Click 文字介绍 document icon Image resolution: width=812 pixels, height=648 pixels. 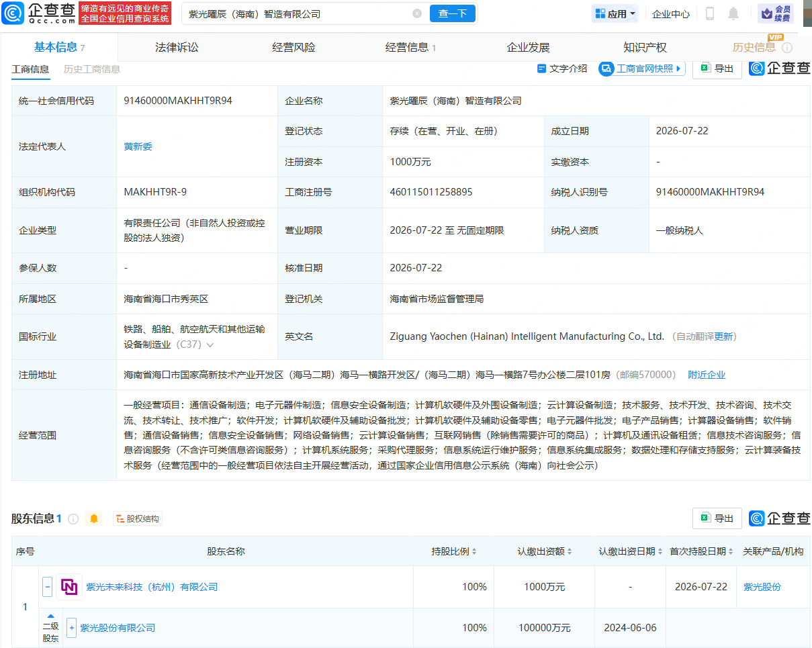(x=542, y=68)
